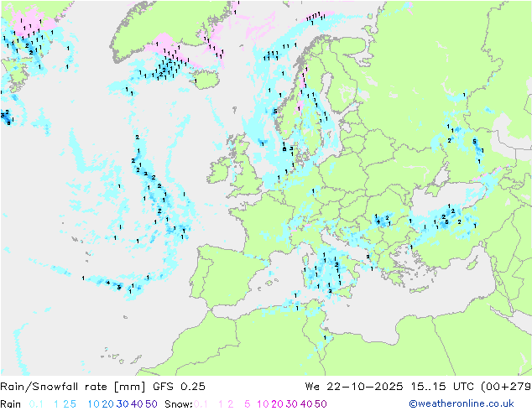
Task: Click the 'Snow:' legend label
Action: click(179, 404)
